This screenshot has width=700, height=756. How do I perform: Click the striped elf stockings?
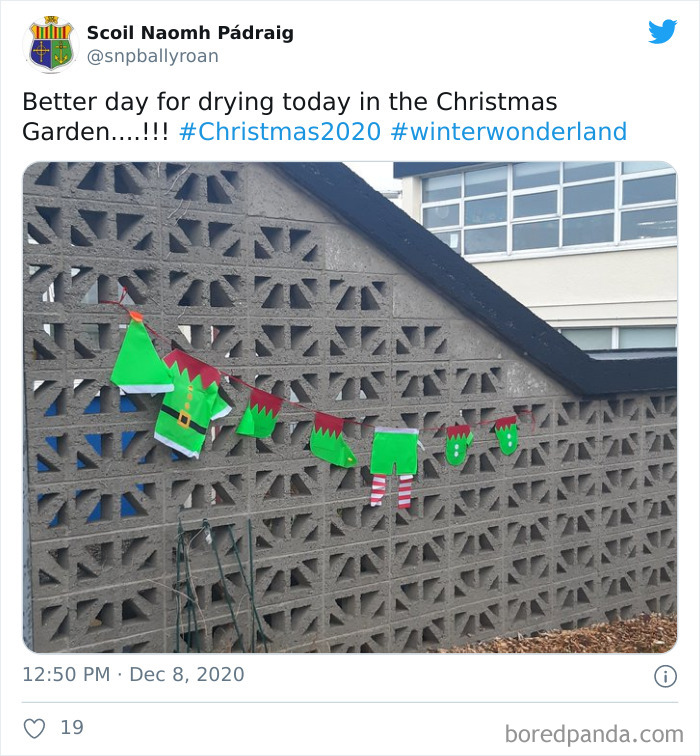tap(391, 490)
